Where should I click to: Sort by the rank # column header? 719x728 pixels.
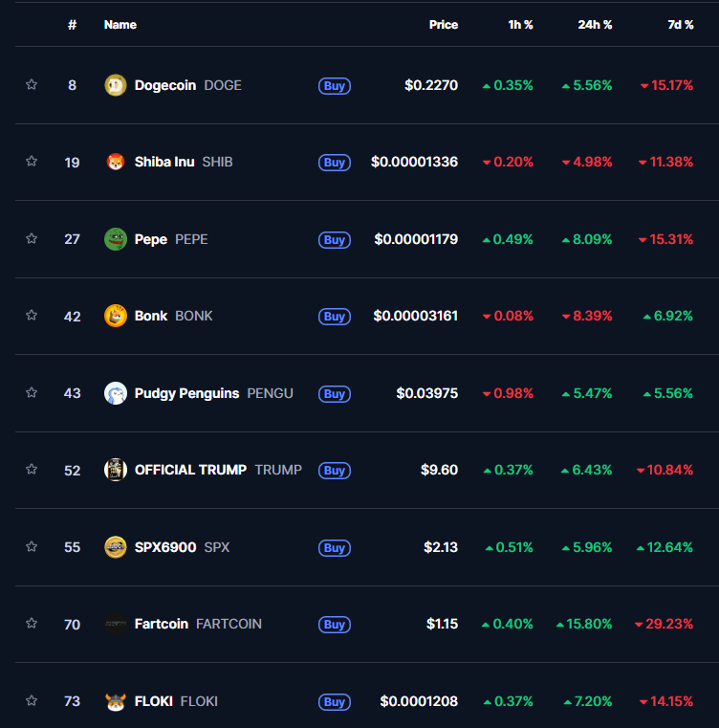click(x=72, y=25)
